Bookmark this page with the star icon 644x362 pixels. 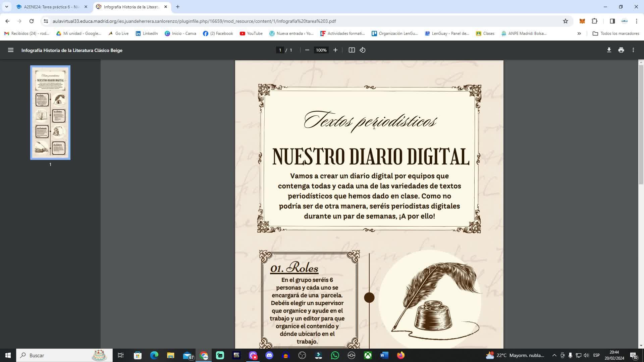pos(566,21)
